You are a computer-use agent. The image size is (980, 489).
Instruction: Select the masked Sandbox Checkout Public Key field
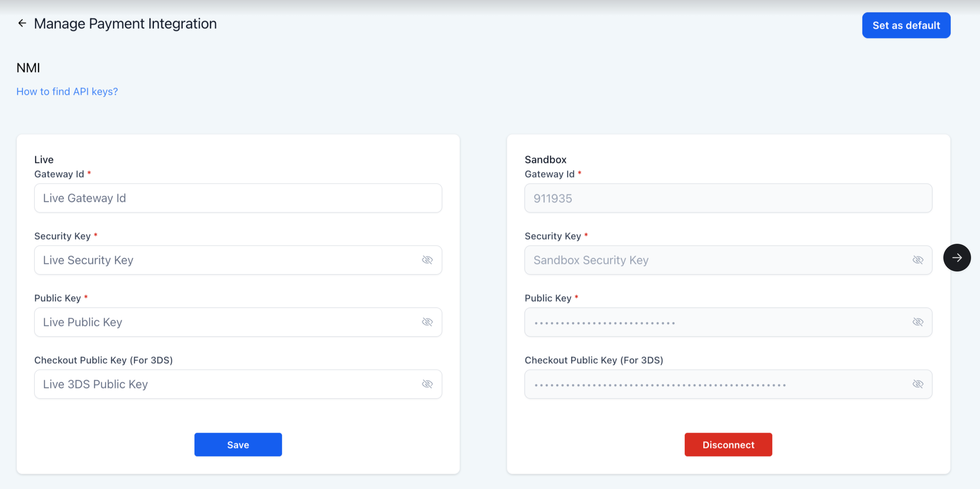click(x=715, y=384)
